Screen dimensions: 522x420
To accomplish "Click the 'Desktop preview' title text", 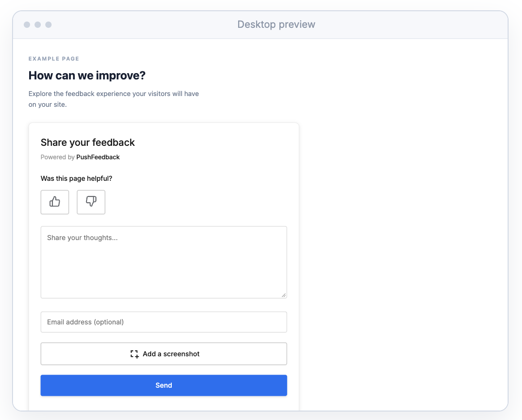I will [x=276, y=24].
